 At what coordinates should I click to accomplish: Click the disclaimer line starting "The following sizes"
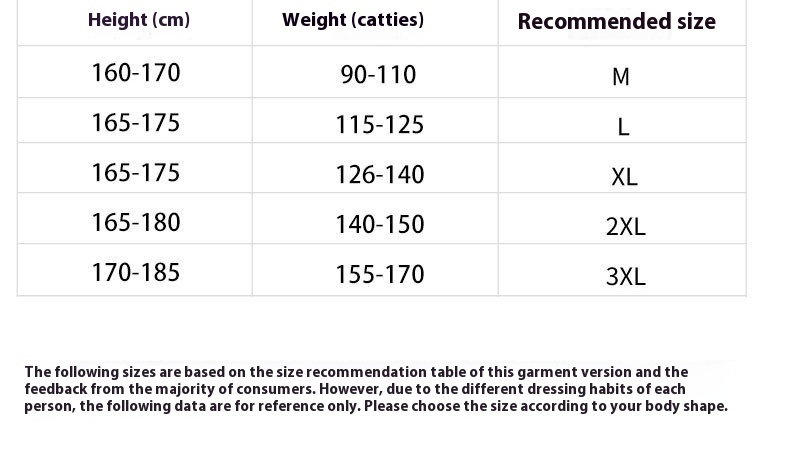356,372
